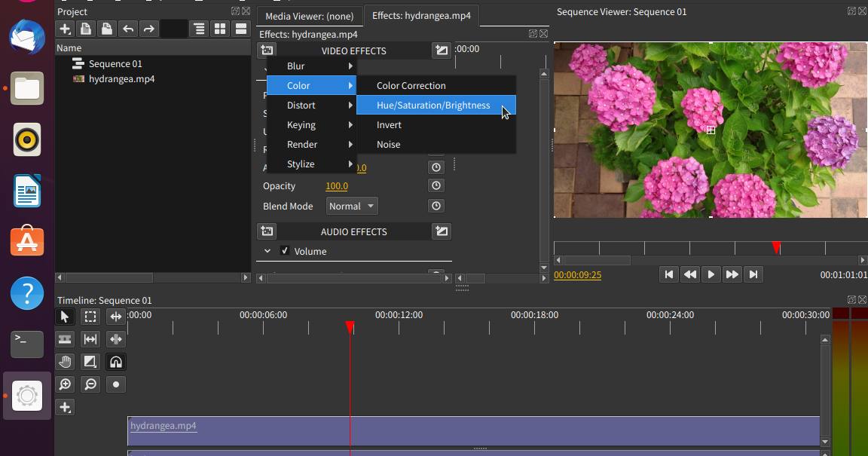Collapse the Volume effect with its chevron
868x456 pixels.
(266, 251)
